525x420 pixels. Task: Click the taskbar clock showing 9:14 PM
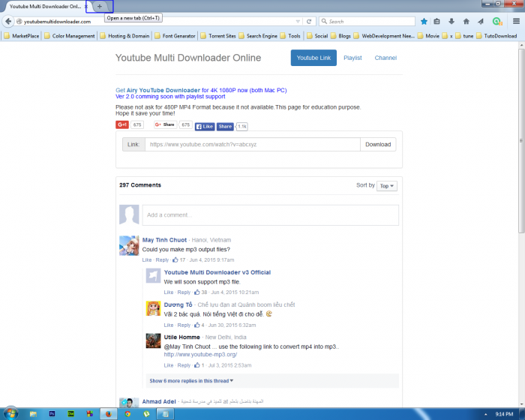(504, 414)
